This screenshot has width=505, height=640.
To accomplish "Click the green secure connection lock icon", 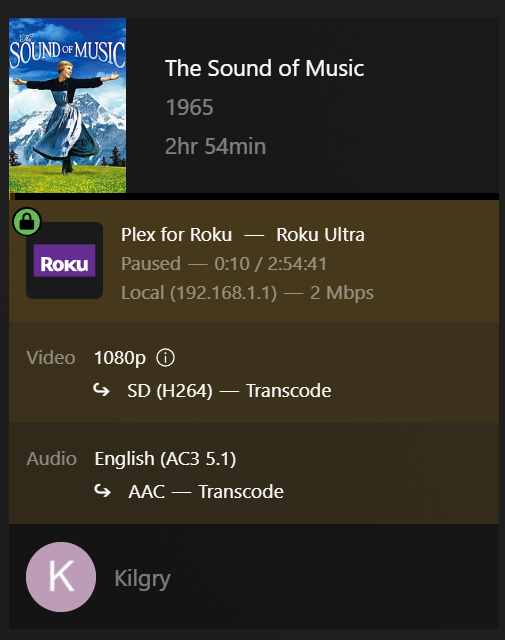I will (x=27, y=222).
